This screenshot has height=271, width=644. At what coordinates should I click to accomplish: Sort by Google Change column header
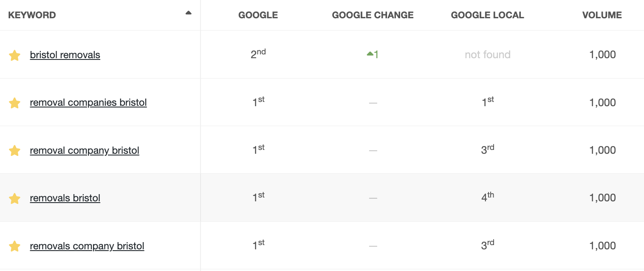(373, 15)
